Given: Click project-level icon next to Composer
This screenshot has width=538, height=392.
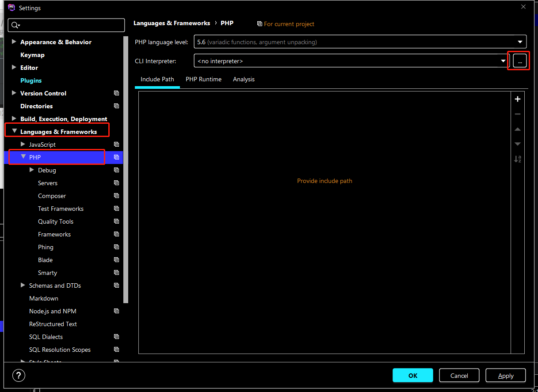Looking at the screenshot, I should [x=117, y=196].
